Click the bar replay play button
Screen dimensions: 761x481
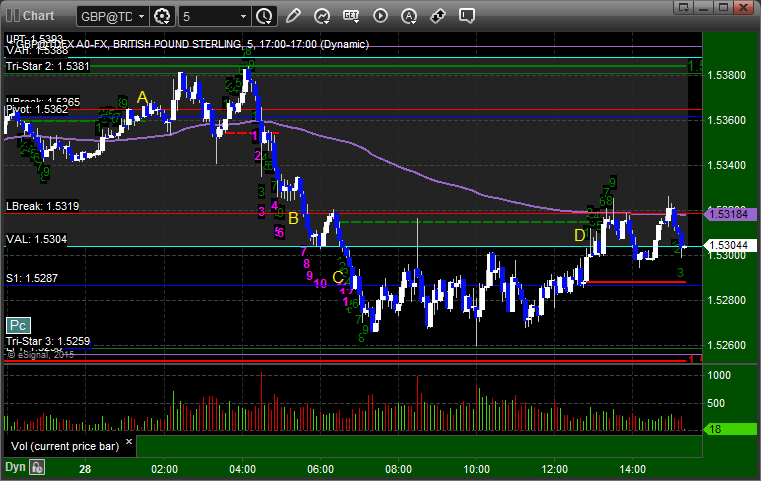pyautogui.click(x=380, y=16)
